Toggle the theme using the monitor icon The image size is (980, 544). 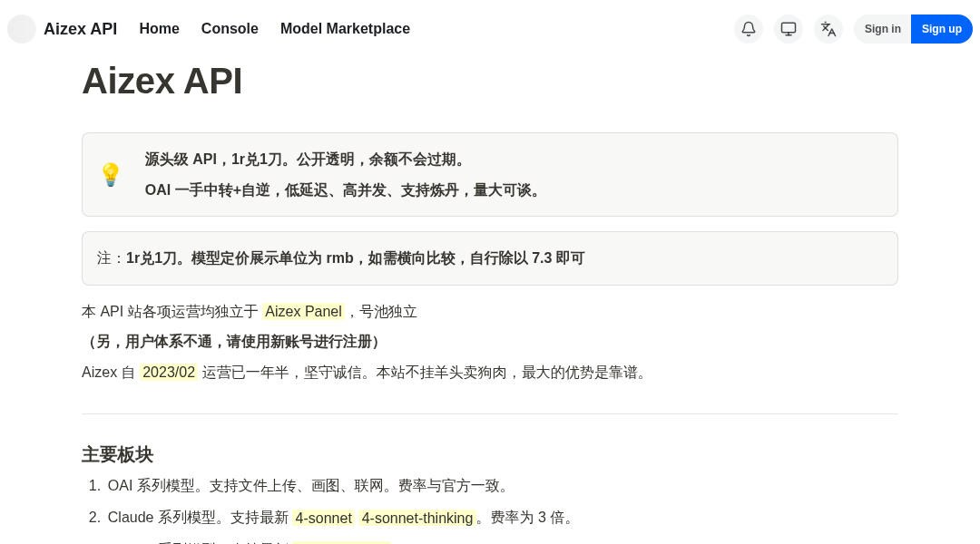click(789, 29)
